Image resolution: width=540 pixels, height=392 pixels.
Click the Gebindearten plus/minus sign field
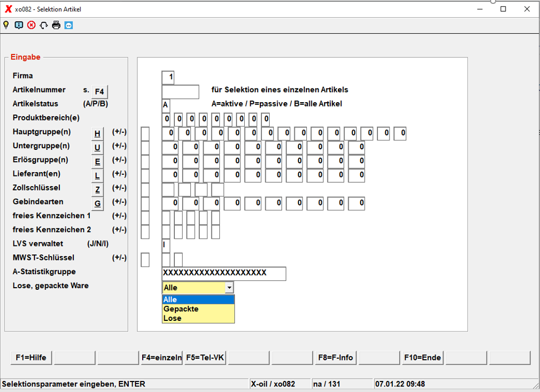(145, 204)
